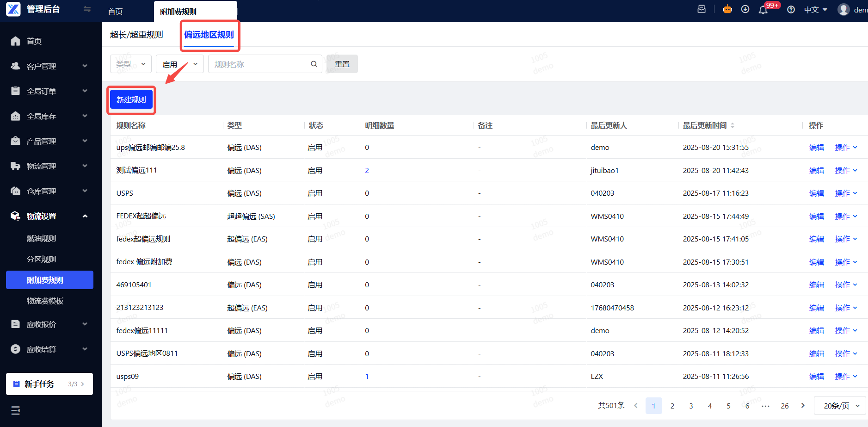Click the 物流管理 truck icon
Screen dimensions: 868x427
(x=16, y=166)
